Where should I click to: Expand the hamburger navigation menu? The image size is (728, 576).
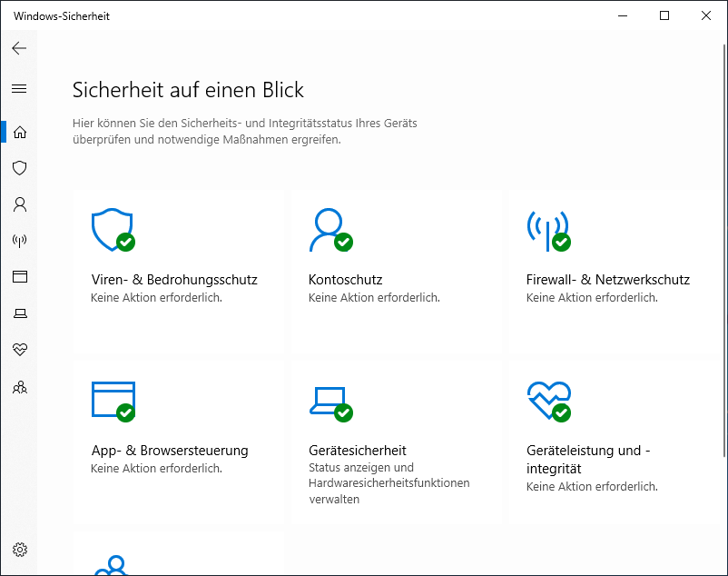[x=19, y=88]
